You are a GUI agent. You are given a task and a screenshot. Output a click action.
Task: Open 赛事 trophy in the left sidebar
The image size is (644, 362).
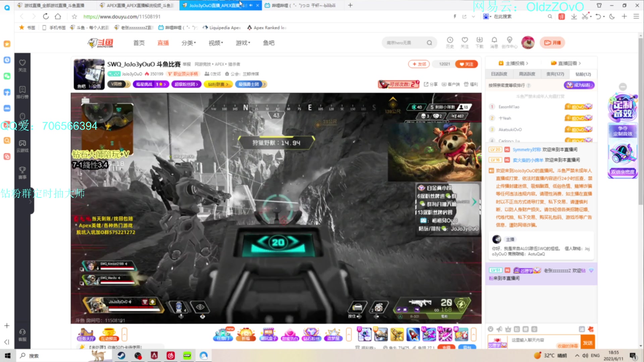pos(22,173)
